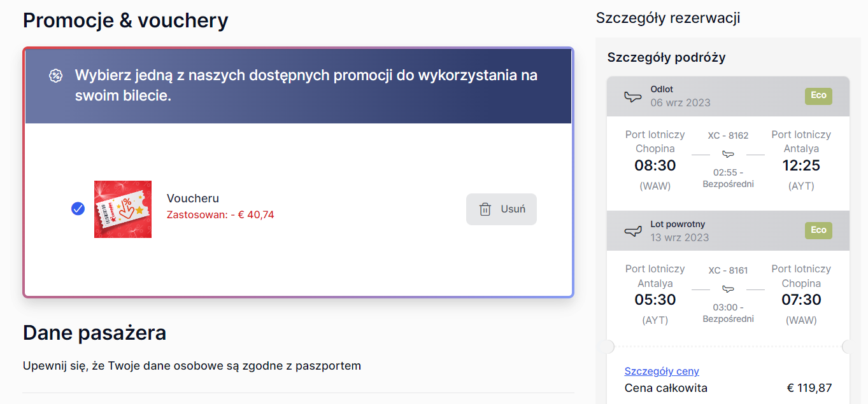Image resolution: width=868 pixels, height=404 pixels.
Task: Click the 'Szczegóły podróży' heading
Action: (667, 57)
